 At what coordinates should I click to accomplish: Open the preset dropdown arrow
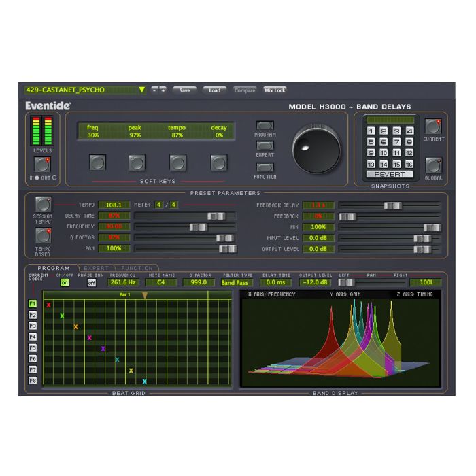pos(142,90)
